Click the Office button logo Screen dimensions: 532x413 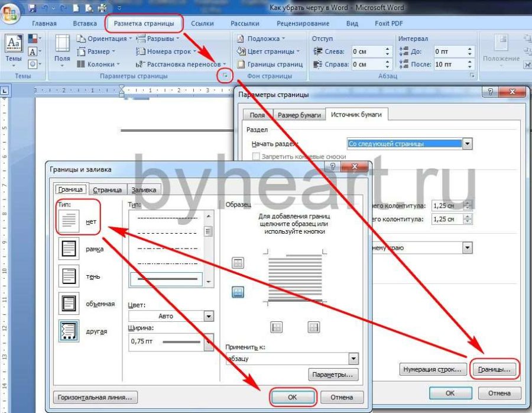pos(10,14)
